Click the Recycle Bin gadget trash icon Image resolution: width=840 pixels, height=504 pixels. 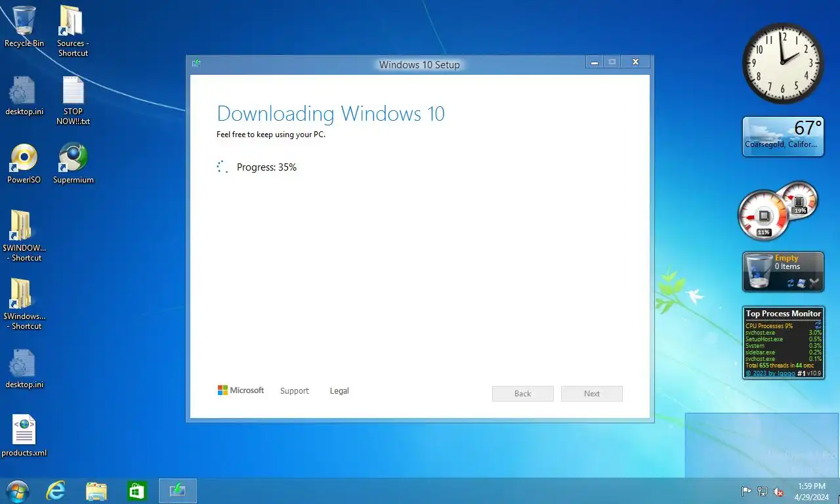pos(761,272)
